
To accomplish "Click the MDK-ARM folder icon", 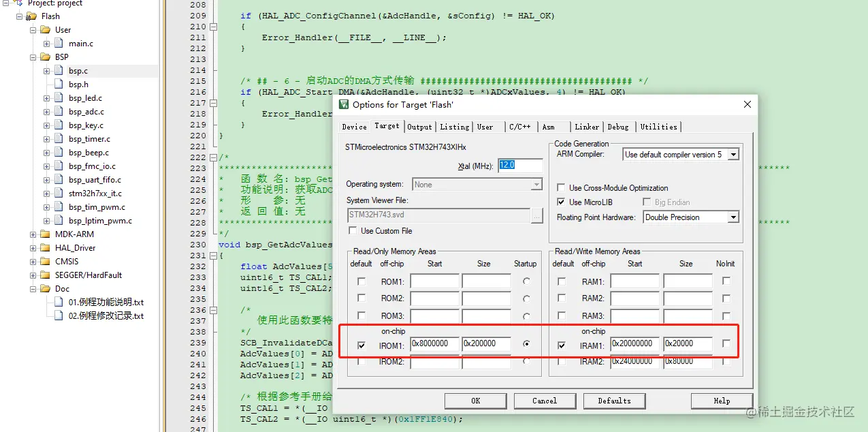I will pos(46,234).
